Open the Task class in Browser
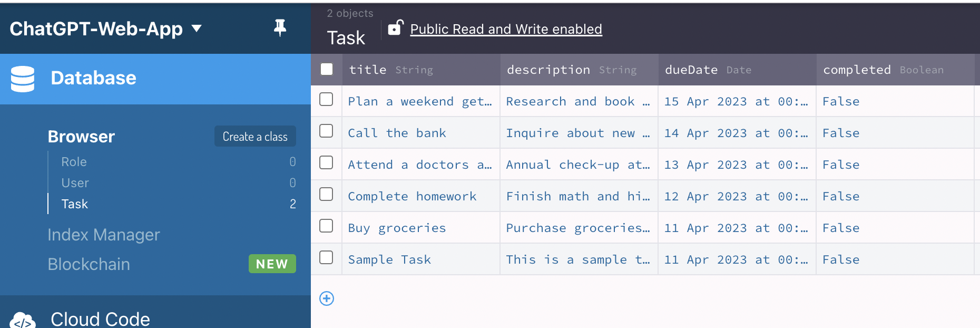980x328 pixels. point(74,204)
